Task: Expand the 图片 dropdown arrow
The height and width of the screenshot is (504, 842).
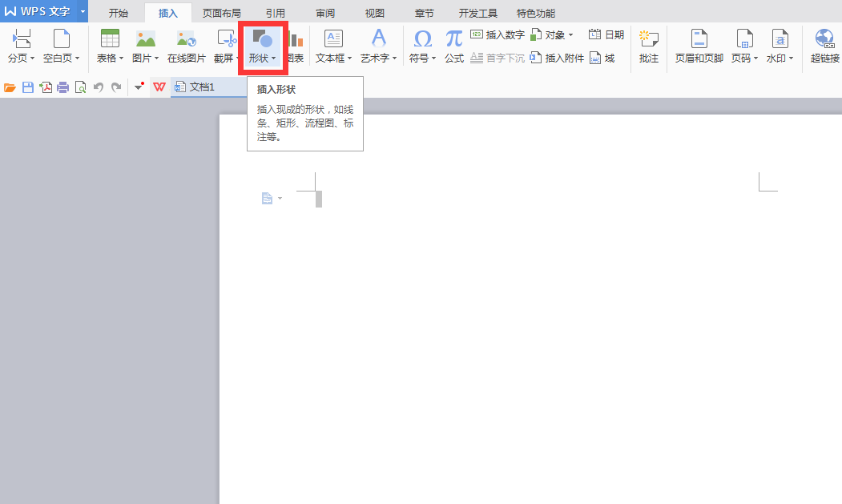Action: coord(157,58)
